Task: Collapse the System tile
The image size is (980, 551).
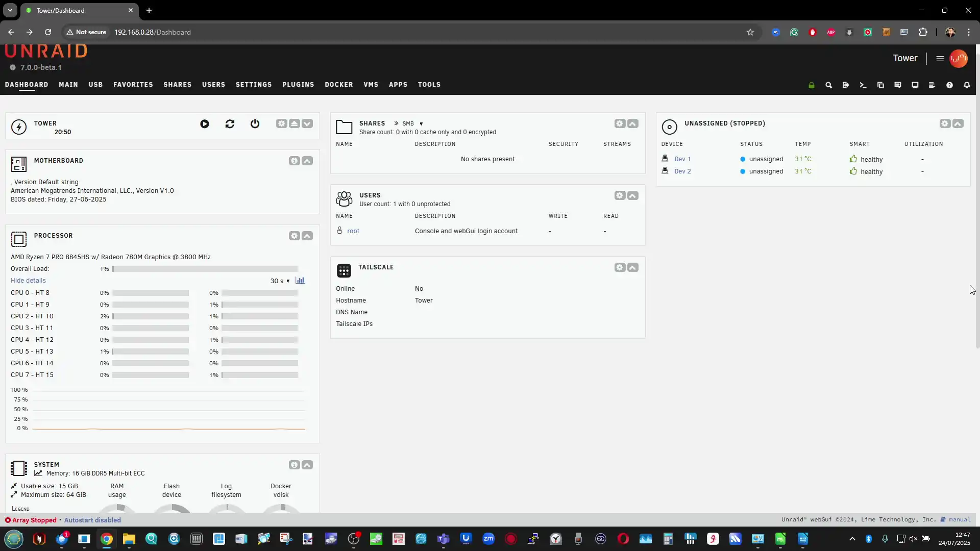Action: click(x=307, y=465)
